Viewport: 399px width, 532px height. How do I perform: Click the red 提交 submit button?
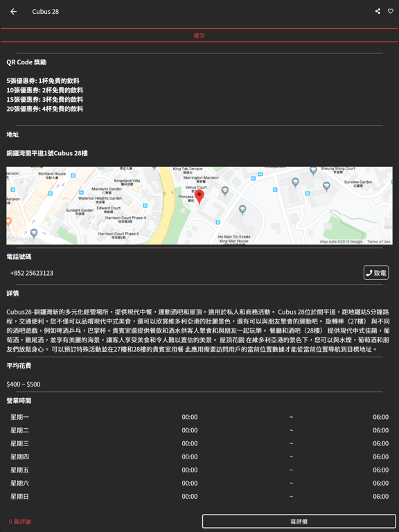pyautogui.click(x=199, y=35)
